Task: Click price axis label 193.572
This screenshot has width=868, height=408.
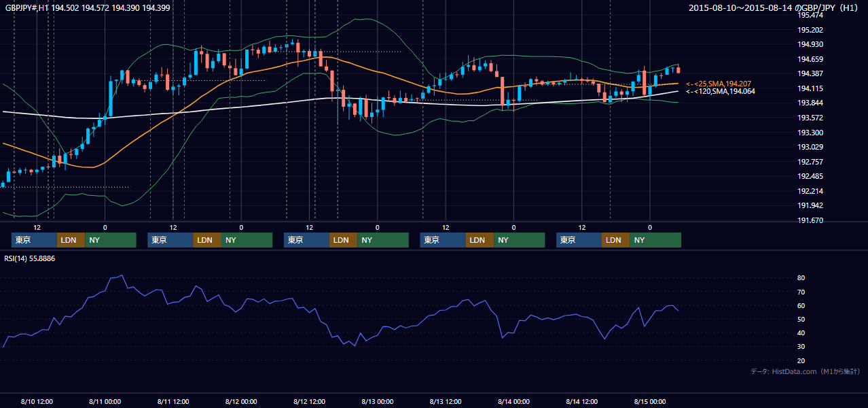Action: (x=810, y=118)
